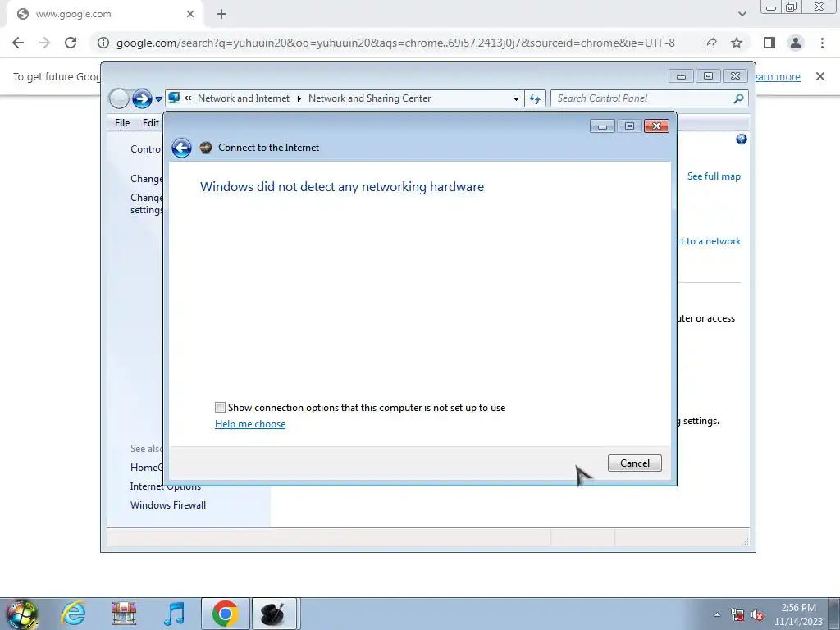Click See full map link
The image size is (840, 630).
point(714,176)
